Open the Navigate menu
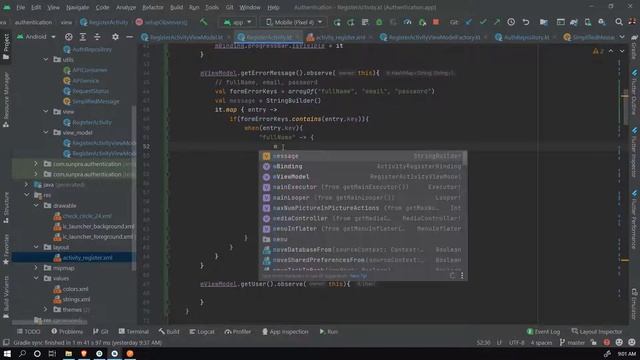This screenshot has height=360, width=640. (x=77, y=7)
